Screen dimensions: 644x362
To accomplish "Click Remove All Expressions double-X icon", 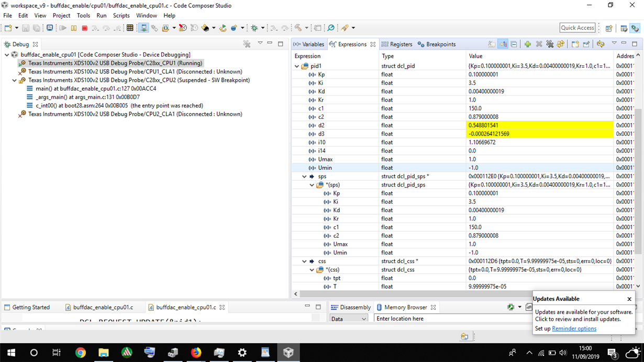I will click(x=550, y=45).
